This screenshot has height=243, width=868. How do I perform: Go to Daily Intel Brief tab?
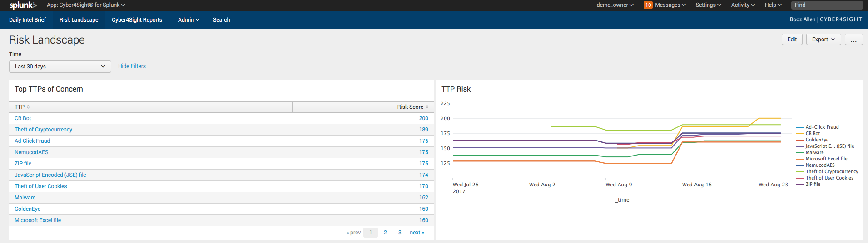27,20
